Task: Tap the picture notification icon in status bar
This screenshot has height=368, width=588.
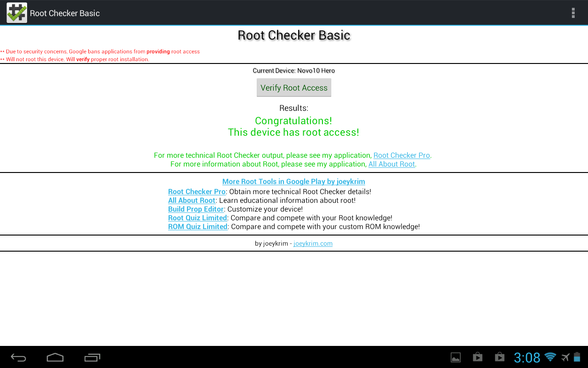Action: (x=456, y=357)
